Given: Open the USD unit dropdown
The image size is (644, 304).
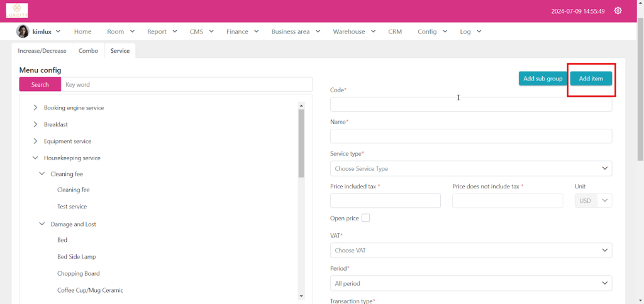Looking at the screenshot, I should [x=593, y=201].
